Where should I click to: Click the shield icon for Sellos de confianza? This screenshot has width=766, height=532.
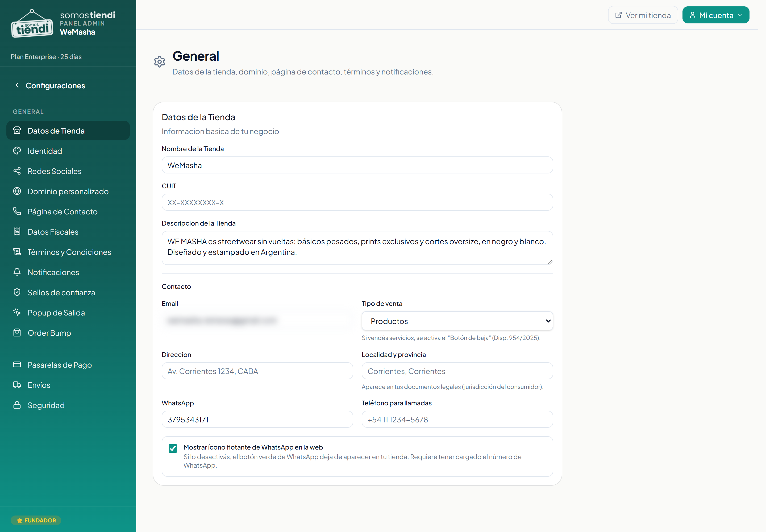pos(17,292)
